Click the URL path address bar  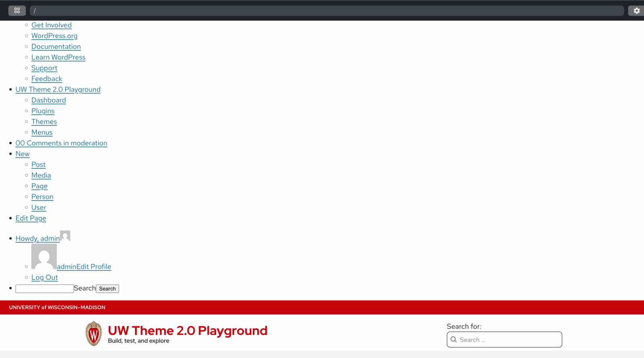[x=326, y=11]
